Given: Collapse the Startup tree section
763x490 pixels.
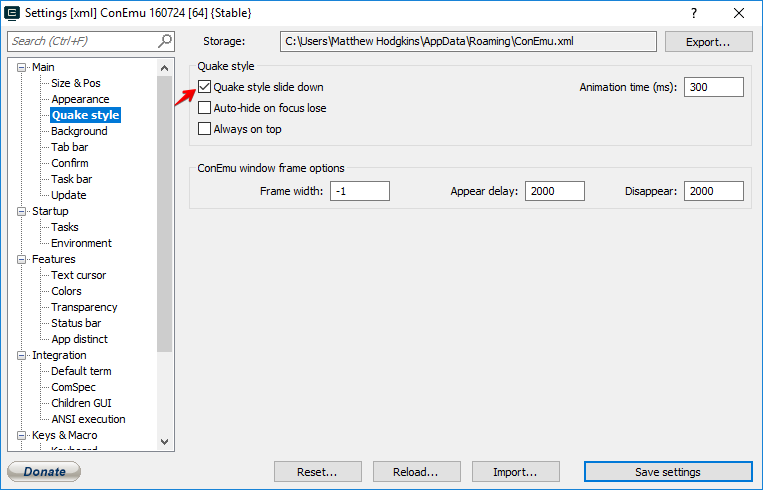Looking at the screenshot, I should pyautogui.click(x=22, y=211).
